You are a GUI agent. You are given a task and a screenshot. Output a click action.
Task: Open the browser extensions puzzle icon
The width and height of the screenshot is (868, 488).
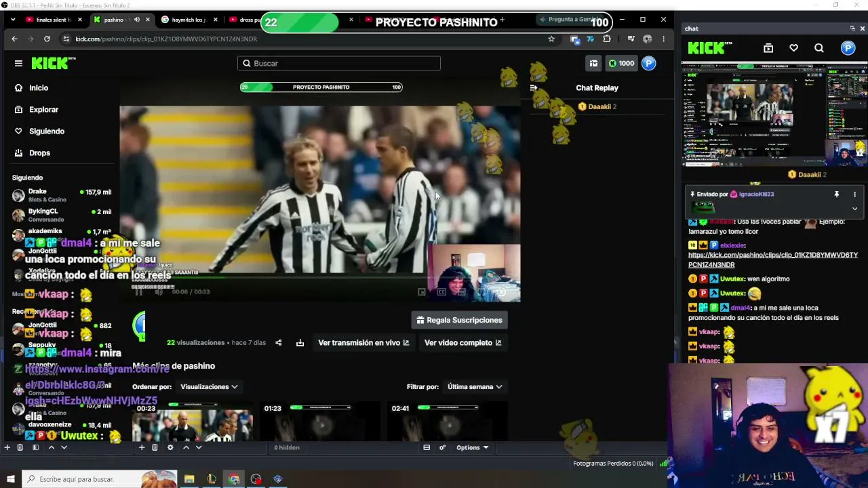607,39
